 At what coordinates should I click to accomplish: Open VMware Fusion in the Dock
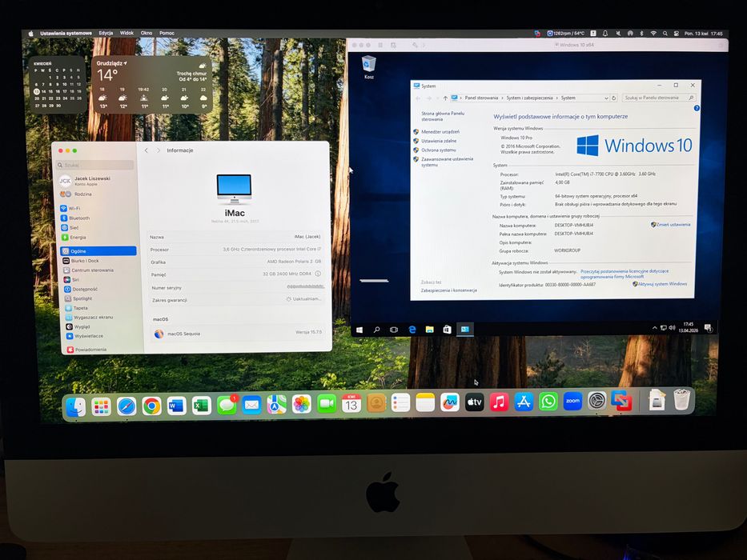coord(622,401)
